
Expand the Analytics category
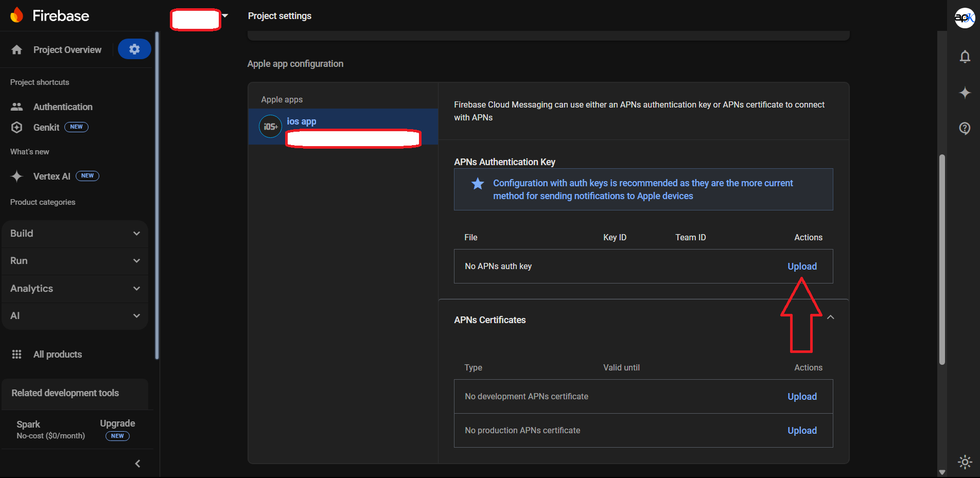click(x=75, y=289)
